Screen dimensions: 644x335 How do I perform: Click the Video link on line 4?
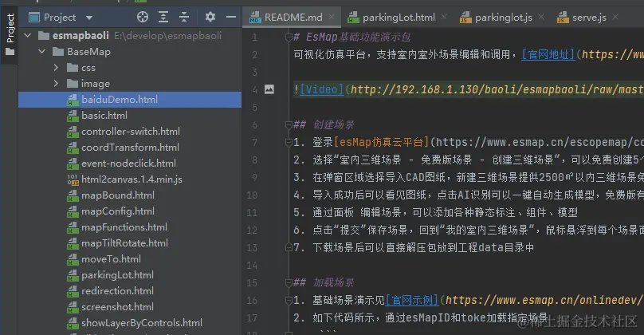tap(321, 89)
